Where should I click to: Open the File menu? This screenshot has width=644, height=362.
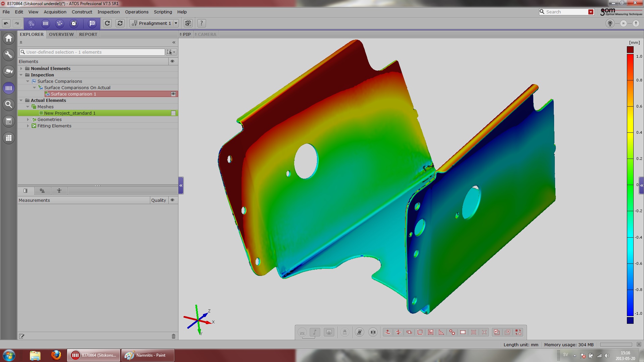pyautogui.click(x=6, y=12)
